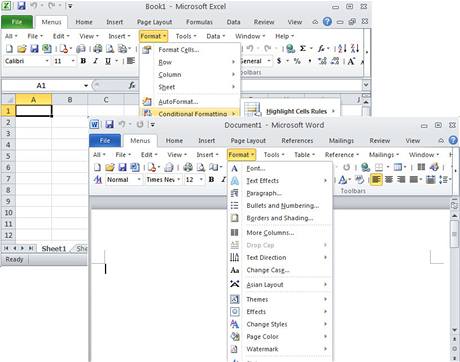Choose AutoFormat in Excel Format menu
The image size is (460, 362).
(190, 102)
